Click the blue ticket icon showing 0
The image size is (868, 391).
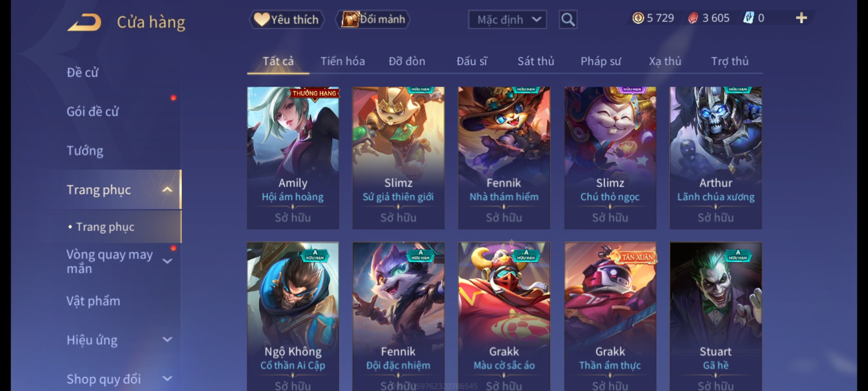pos(748,18)
